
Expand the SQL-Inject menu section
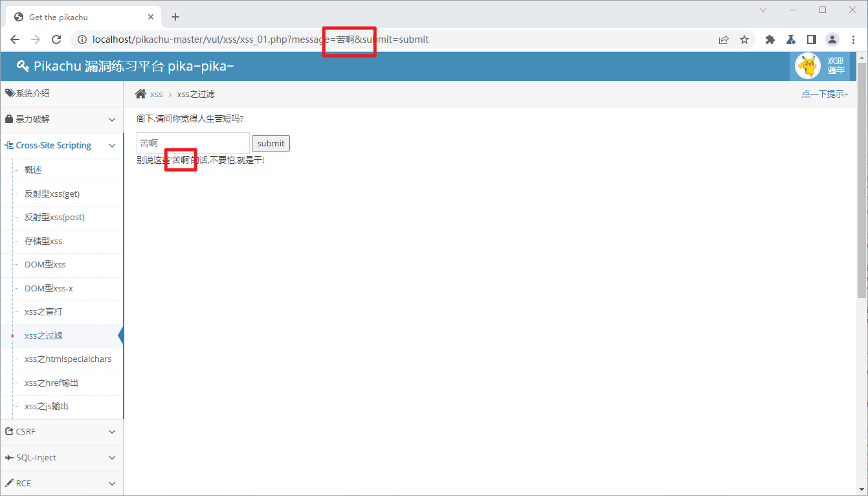pos(61,457)
